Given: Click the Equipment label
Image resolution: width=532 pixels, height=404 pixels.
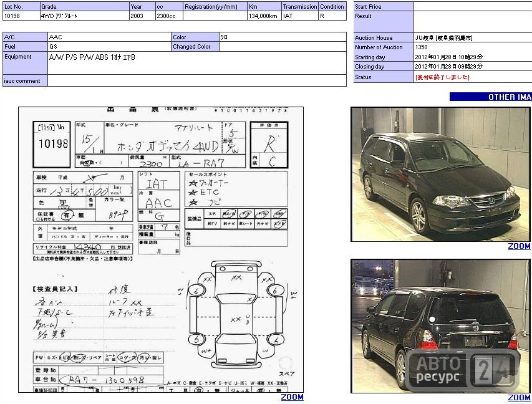Looking at the screenshot, I should (x=18, y=57).
